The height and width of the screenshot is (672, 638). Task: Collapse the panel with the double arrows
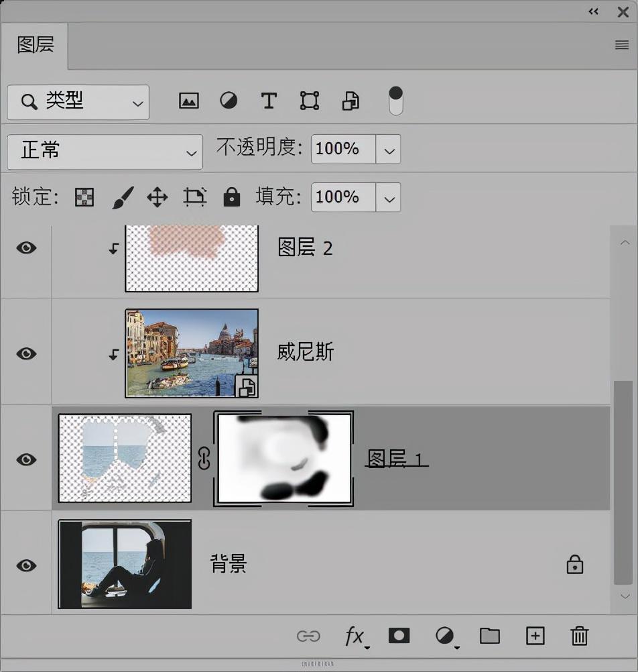click(592, 11)
